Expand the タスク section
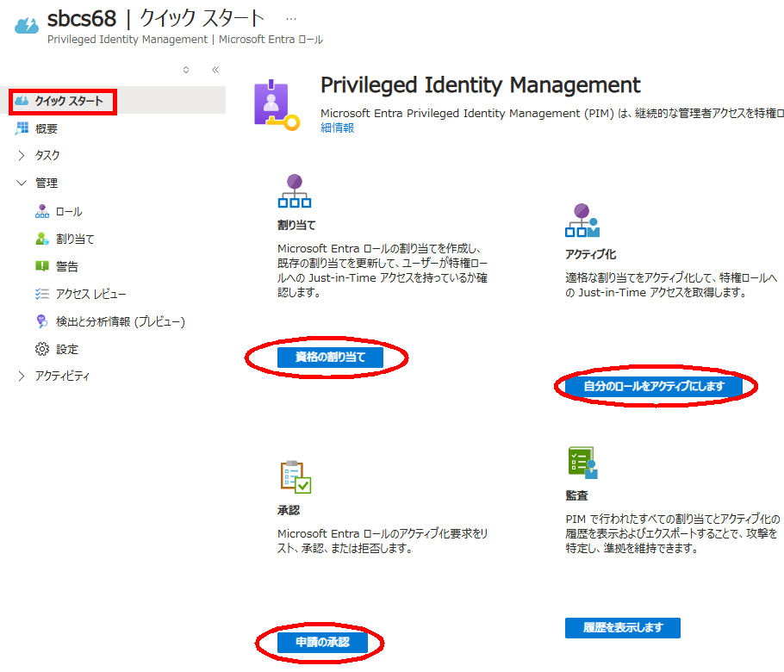Screen dimensions: 784x672 [x=21, y=155]
